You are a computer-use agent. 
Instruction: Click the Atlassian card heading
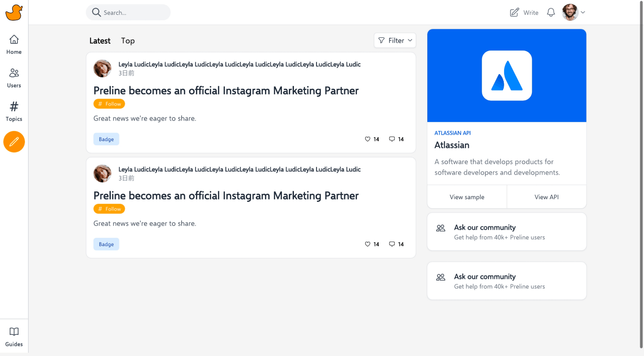point(452,145)
